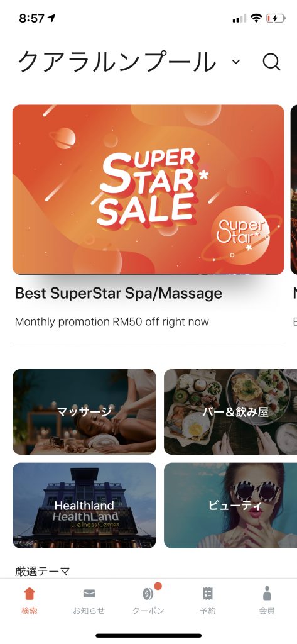The height and width of the screenshot is (644, 297).
Task: Tap the home icon in 検索 tab
Action: 30,594
